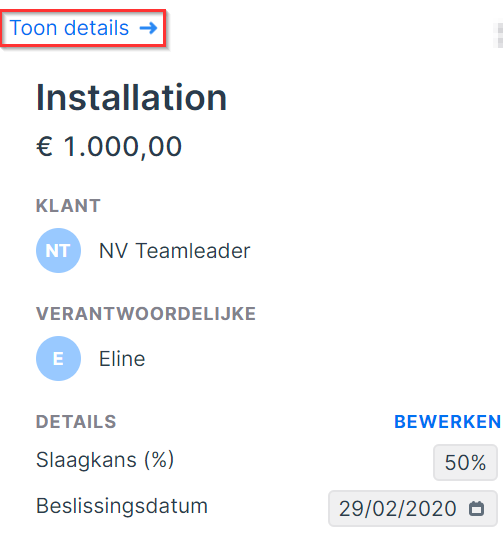Click the arrow icon beside Toon details

[x=148, y=28]
